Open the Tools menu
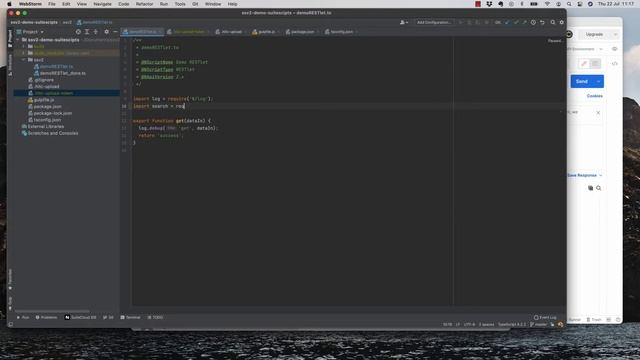640x360 pixels. tap(180, 4)
